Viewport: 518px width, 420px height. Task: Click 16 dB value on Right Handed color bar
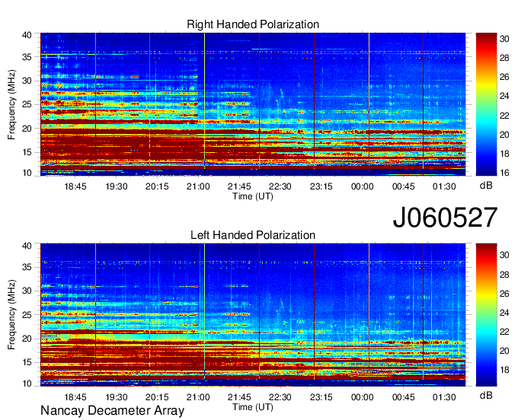504,173
